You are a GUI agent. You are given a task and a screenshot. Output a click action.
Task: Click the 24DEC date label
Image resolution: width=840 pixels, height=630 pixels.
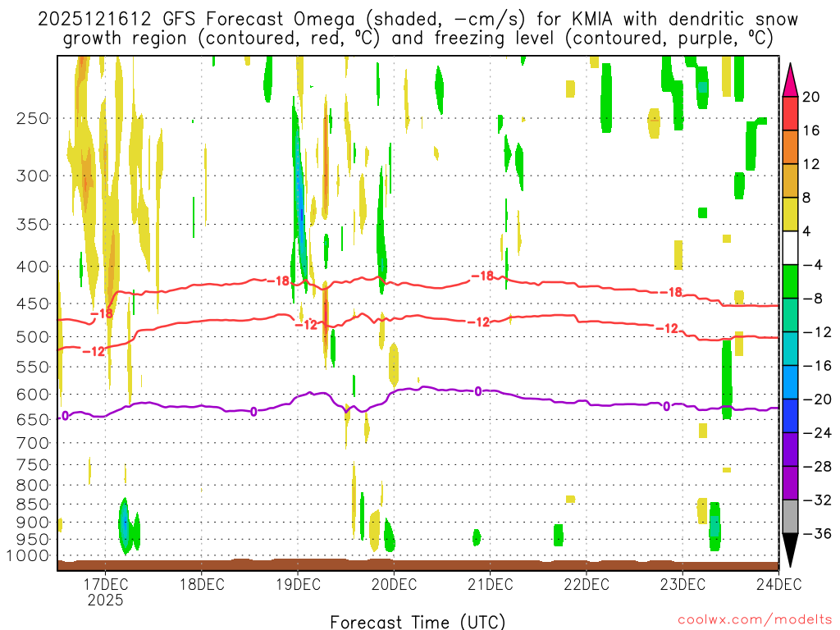779,584
